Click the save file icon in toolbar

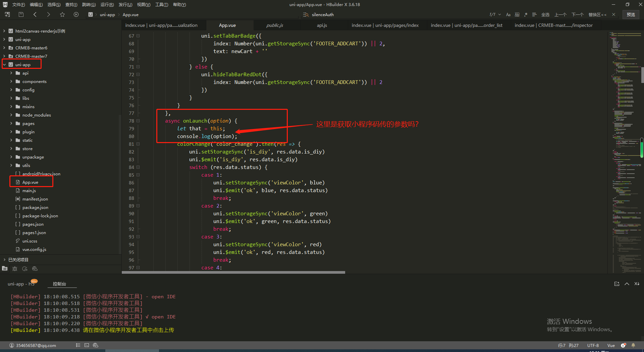click(x=21, y=14)
